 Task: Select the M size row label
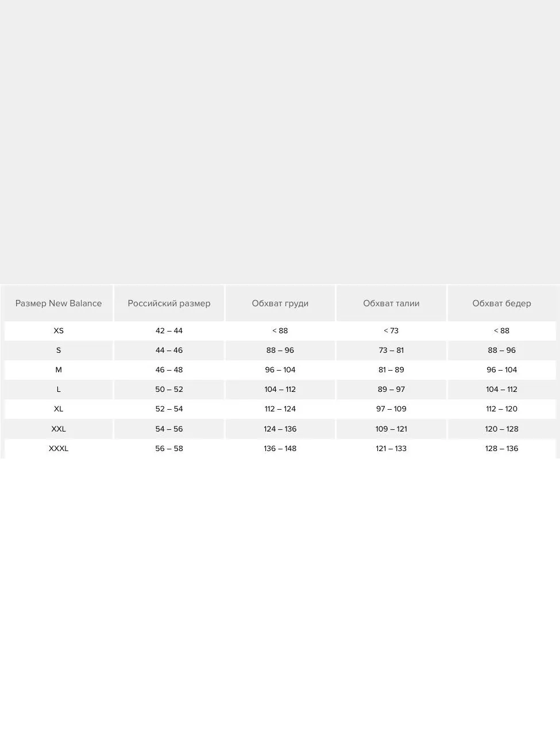(x=59, y=370)
